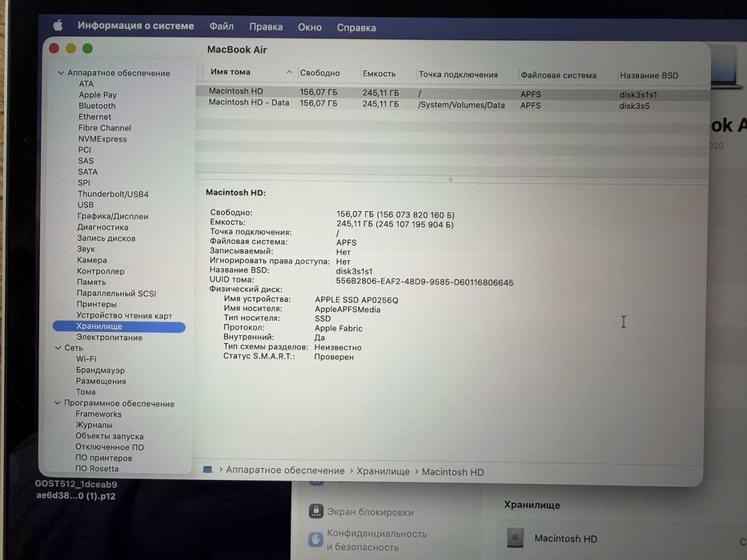Click the UUID value 556B2806-EAF2-48D9-9585-D60116806645
The height and width of the screenshot is (560, 747).
(424, 282)
